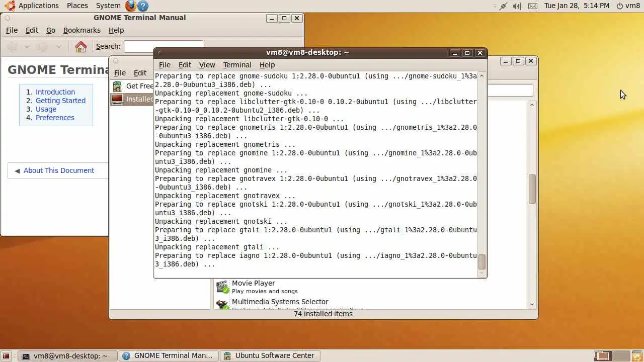The image size is (644, 362).
Task: Click the Software Center list scrollbar thumb
Action: 532,189
